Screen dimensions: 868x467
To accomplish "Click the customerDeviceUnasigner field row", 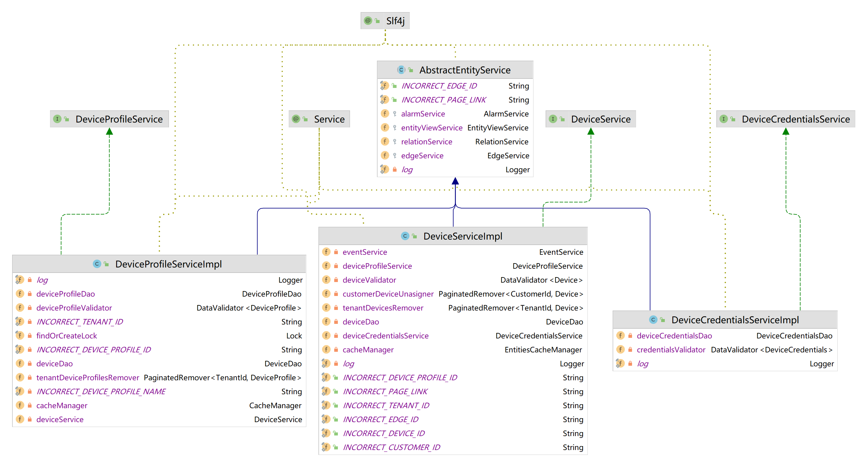I will 388,294.
